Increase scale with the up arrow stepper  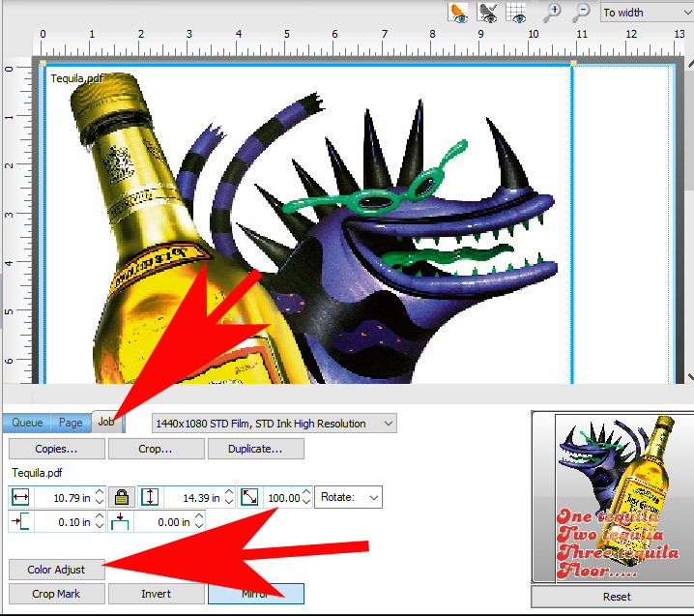click(306, 492)
